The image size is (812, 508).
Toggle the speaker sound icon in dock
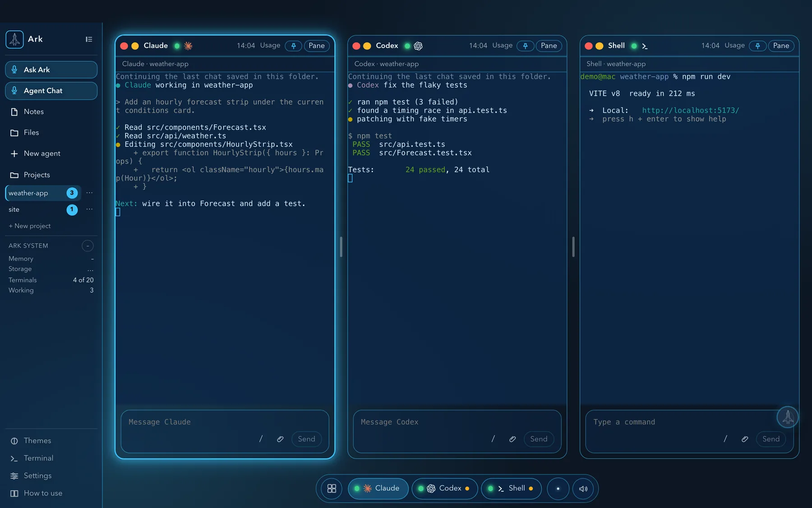click(x=583, y=489)
